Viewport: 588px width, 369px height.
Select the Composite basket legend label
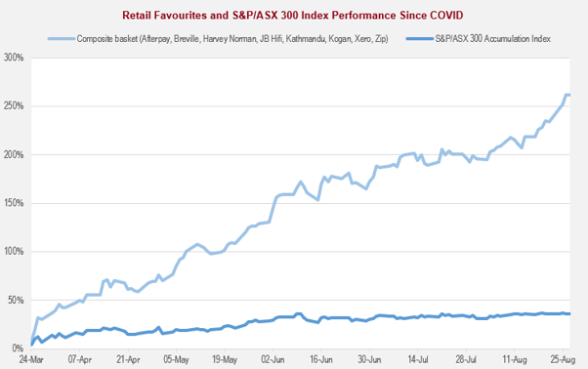click(x=232, y=39)
